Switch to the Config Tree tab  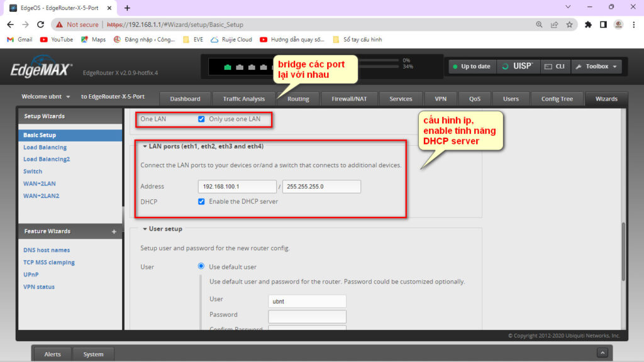[x=557, y=99]
